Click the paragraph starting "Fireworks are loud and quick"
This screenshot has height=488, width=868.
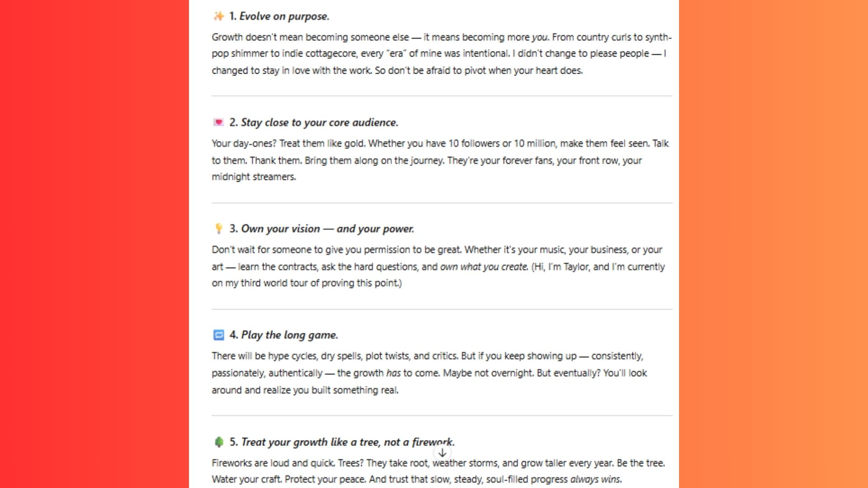pyautogui.click(x=438, y=471)
